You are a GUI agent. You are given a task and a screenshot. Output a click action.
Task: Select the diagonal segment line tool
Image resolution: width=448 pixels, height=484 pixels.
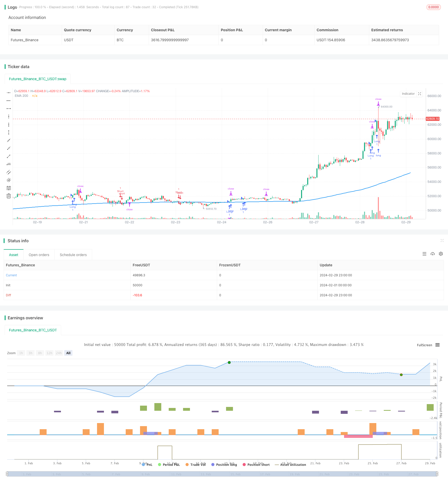tap(9, 156)
